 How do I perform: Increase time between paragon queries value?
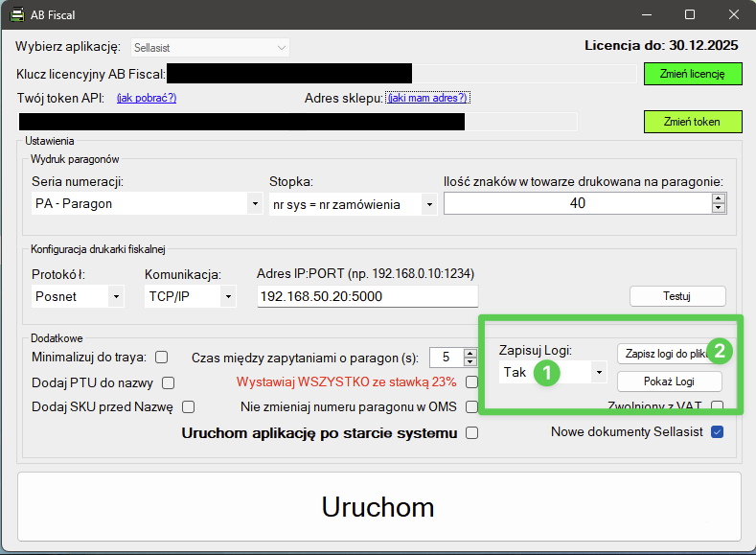(470, 353)
